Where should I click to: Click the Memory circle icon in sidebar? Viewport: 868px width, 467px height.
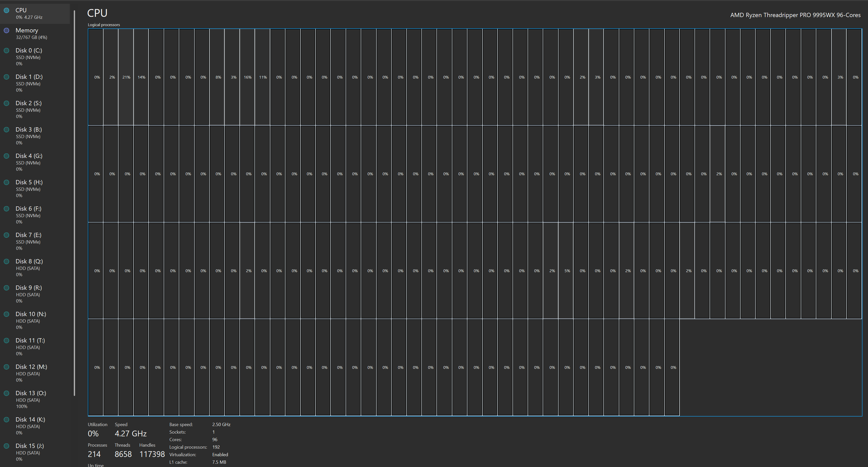[7, 30]
